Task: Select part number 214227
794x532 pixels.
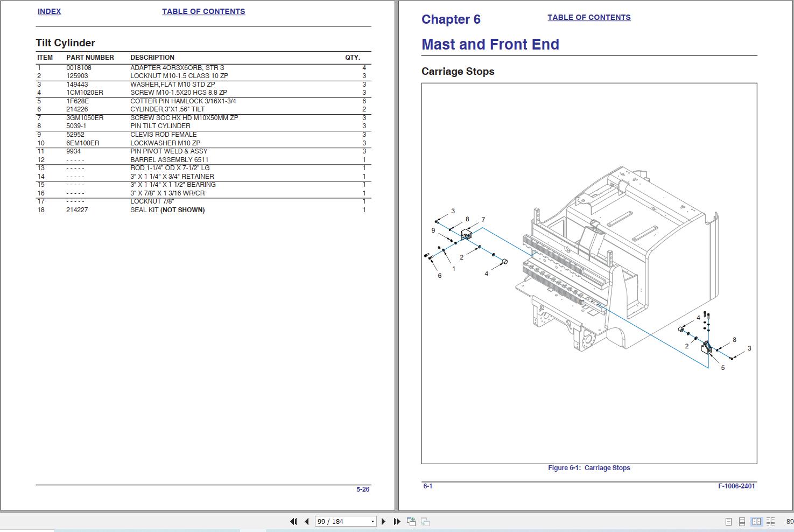Action: [x=77, y=210]
